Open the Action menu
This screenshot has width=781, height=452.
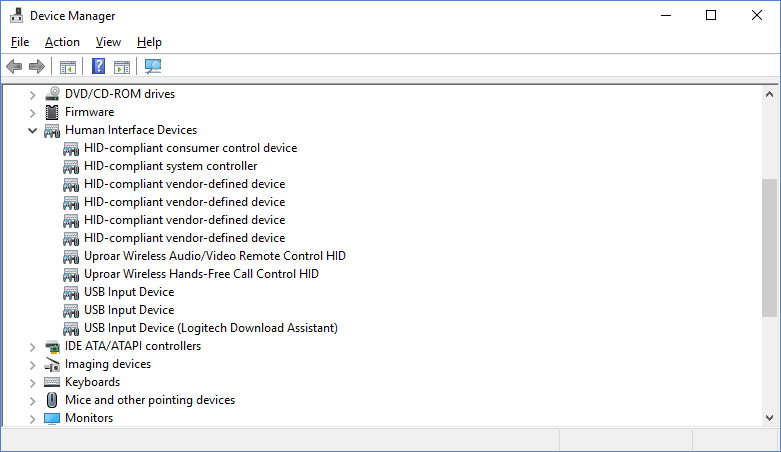click(62, 42)
